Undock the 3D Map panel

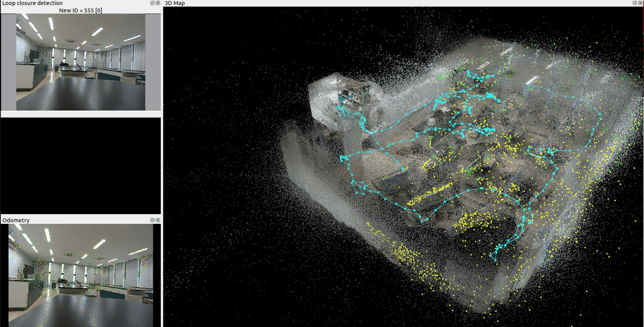coord(634,3)
